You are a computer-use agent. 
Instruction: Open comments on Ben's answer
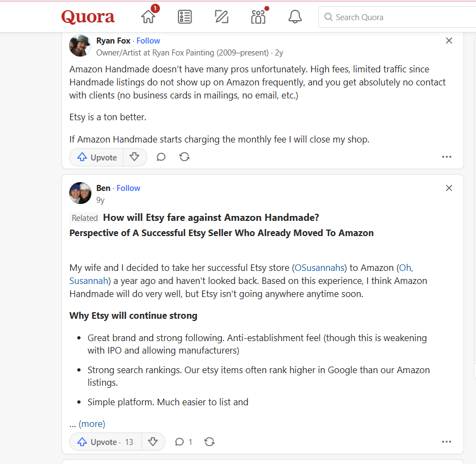pos(183,442)
